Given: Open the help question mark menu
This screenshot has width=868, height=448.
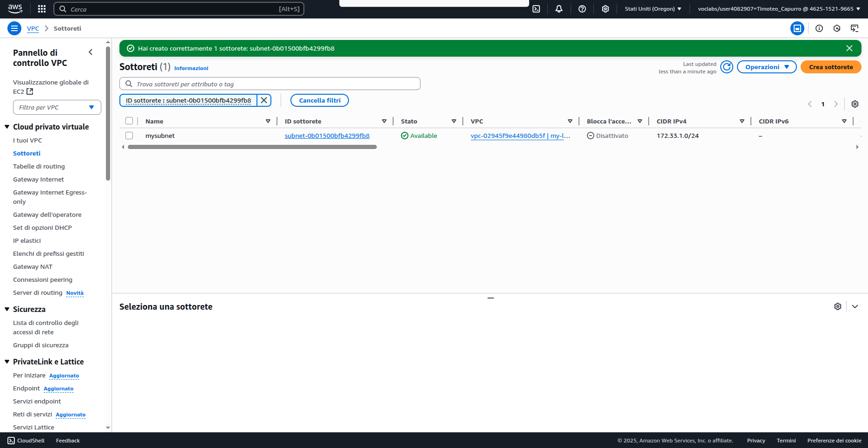Looking at the screenshot, I should 582,9.
